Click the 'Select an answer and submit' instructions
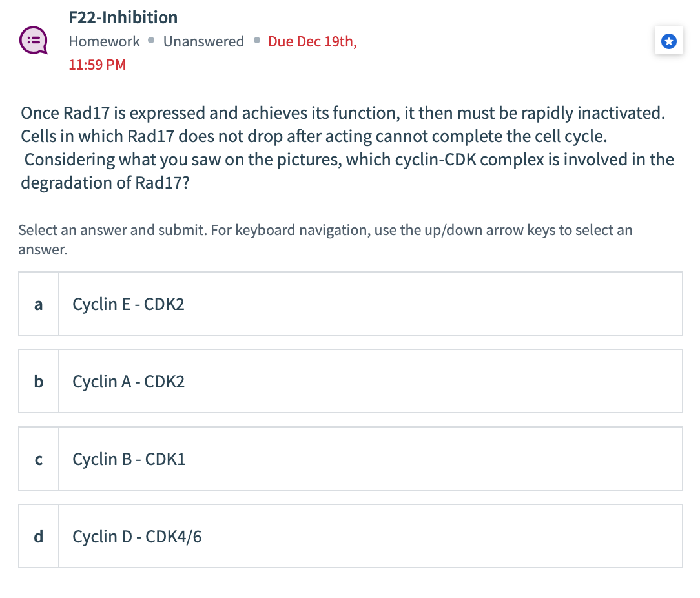700x598 pixels. [x=325, y=240]
